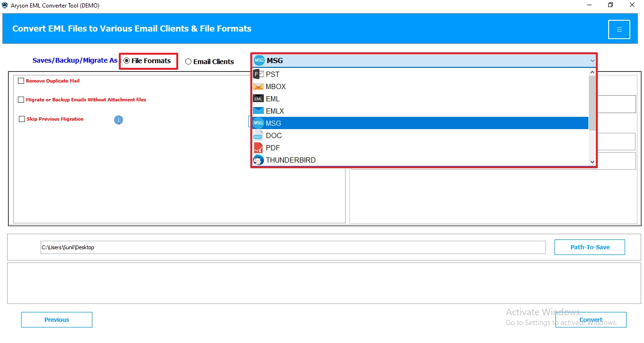Click the PDF icon in the list
Image resolution: width=644 pixels, height=343 pixels.
click(x=258, y=147)
